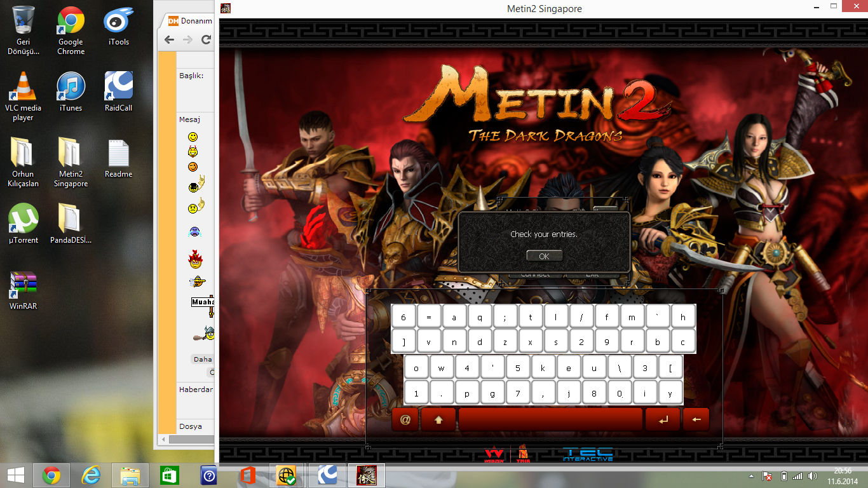Image resolution: width=868 pixels, height=488 pixels.
Task: Open the yellow globe-with-checkmark taskbar icon
Action: [x=287, y=475]
